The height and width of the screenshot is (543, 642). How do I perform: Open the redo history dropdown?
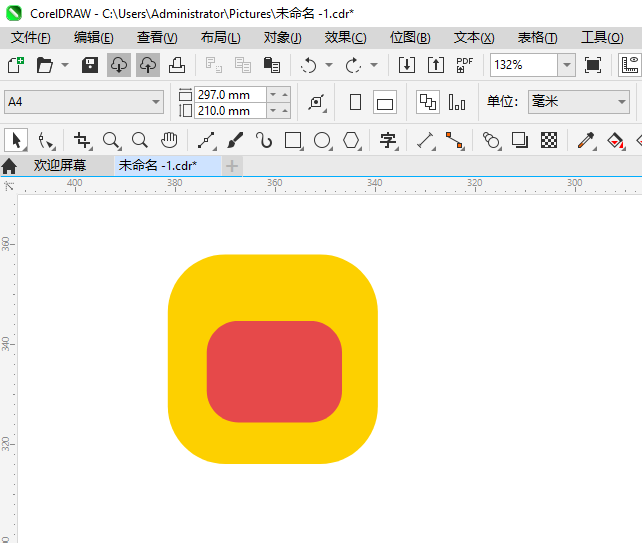(x=374, y=65)
